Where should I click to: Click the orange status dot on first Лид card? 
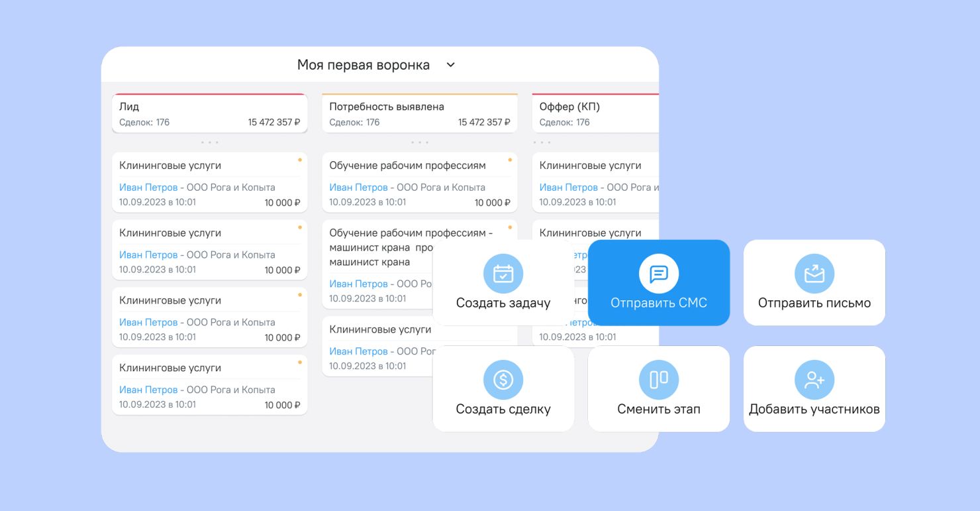[x=299, y=160]
